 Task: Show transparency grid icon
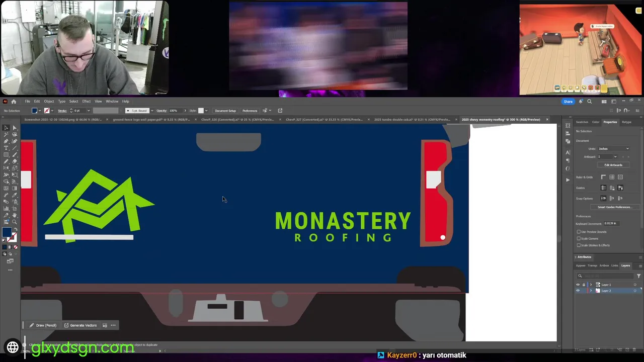pos(620,177)
